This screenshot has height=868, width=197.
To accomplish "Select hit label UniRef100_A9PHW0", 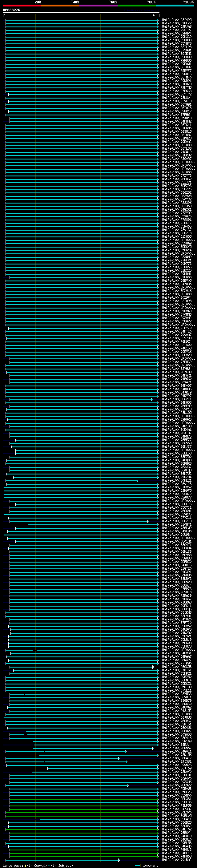I will 176,57.
